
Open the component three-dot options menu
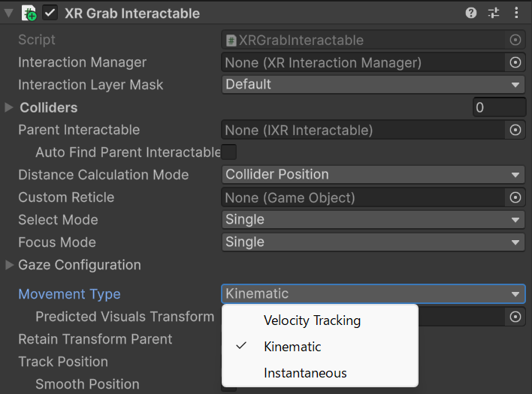coord(515,13)
